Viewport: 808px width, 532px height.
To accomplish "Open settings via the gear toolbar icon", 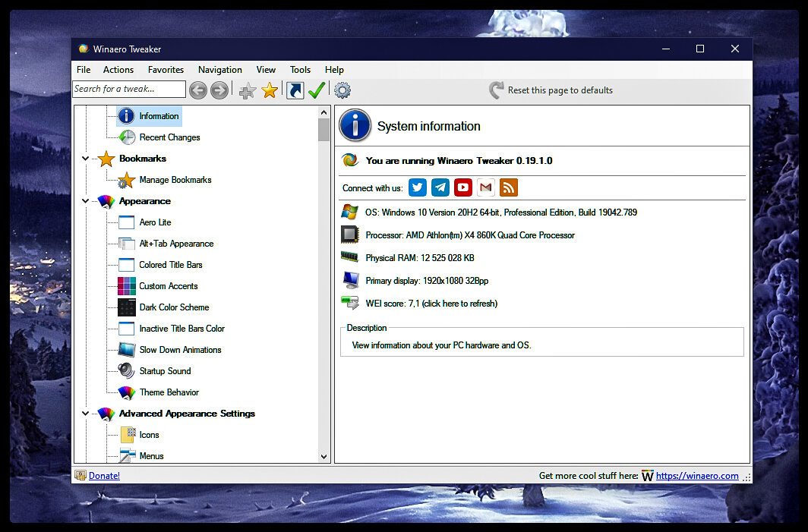I will point(342,90).
